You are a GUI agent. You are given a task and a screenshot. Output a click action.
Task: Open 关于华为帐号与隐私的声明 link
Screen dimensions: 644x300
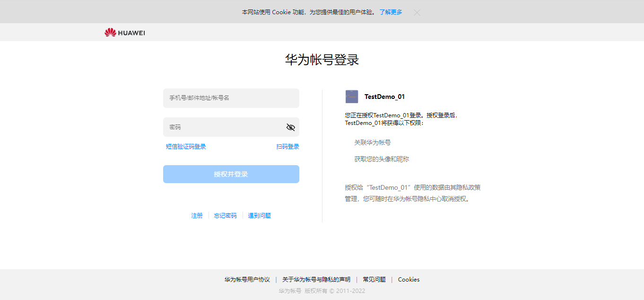(x=316, y=280)
